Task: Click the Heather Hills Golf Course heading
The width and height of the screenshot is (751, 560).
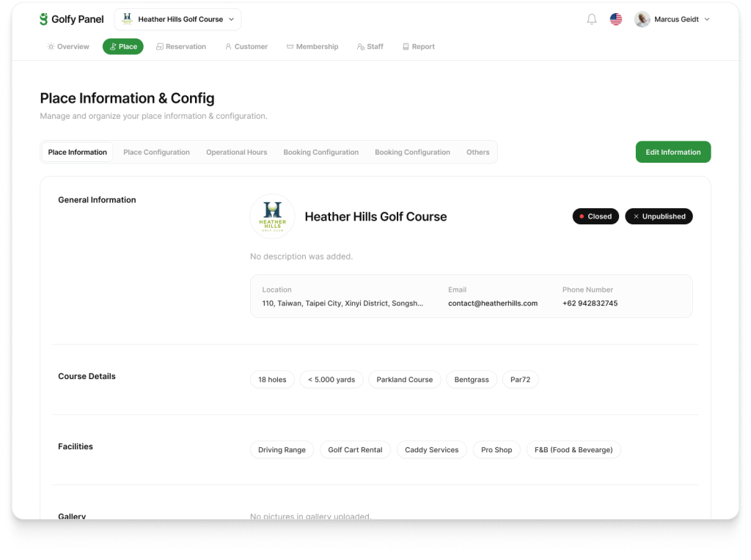Action: [x=375, y=217]
